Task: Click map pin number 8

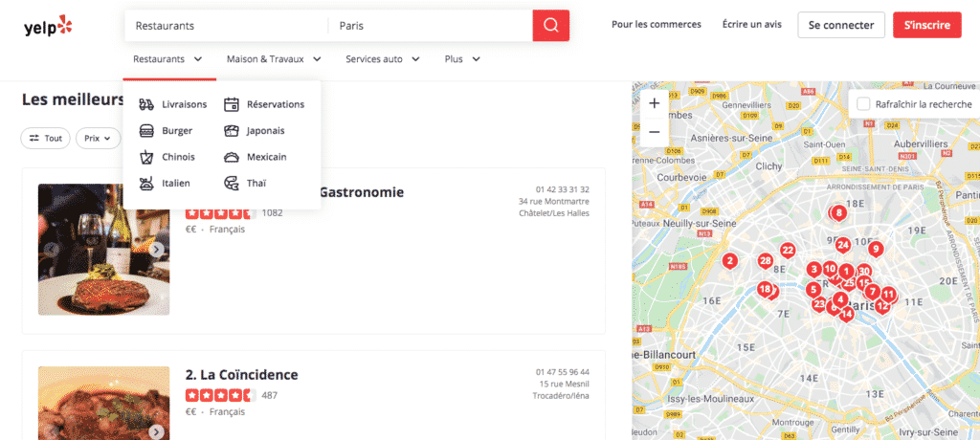Action: (838, 213)
